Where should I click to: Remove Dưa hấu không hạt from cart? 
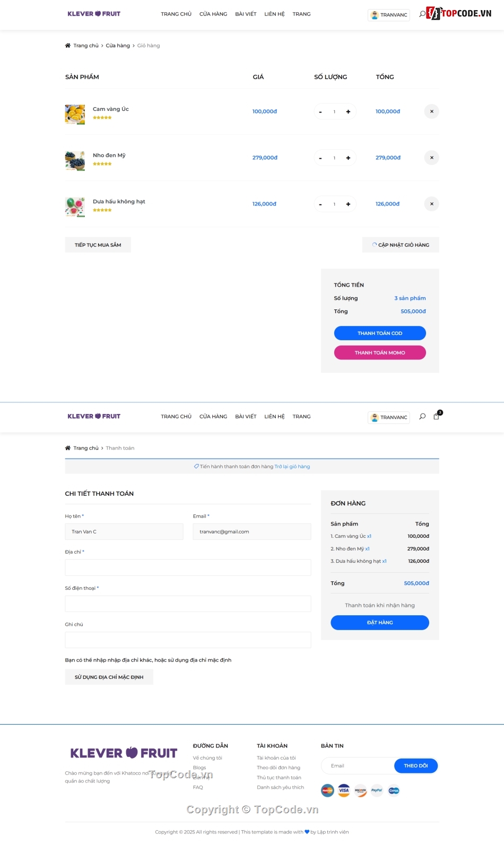[431, 203]
